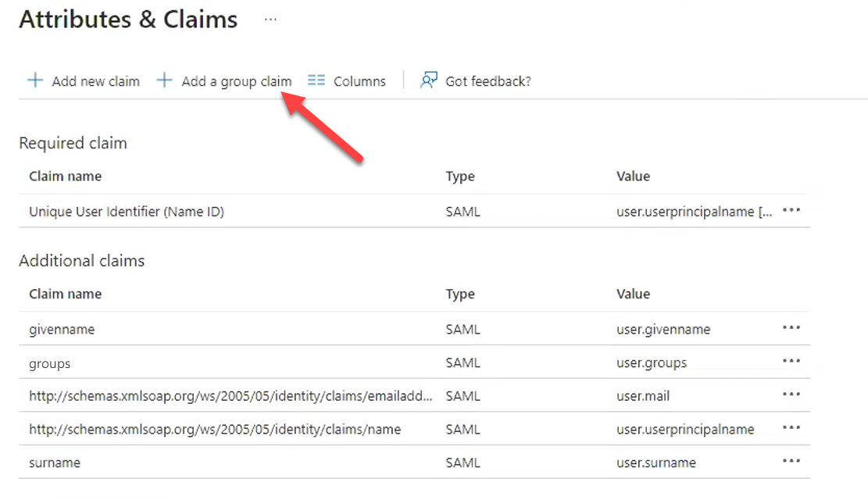Click the Required claim section heading
This screenshot has width=868, height=500.
[73, 144]
